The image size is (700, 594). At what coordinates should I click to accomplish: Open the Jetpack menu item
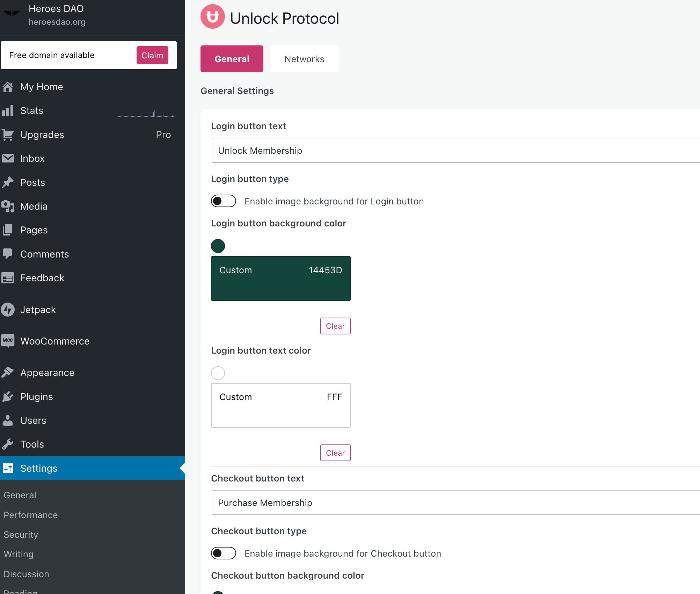93,310
